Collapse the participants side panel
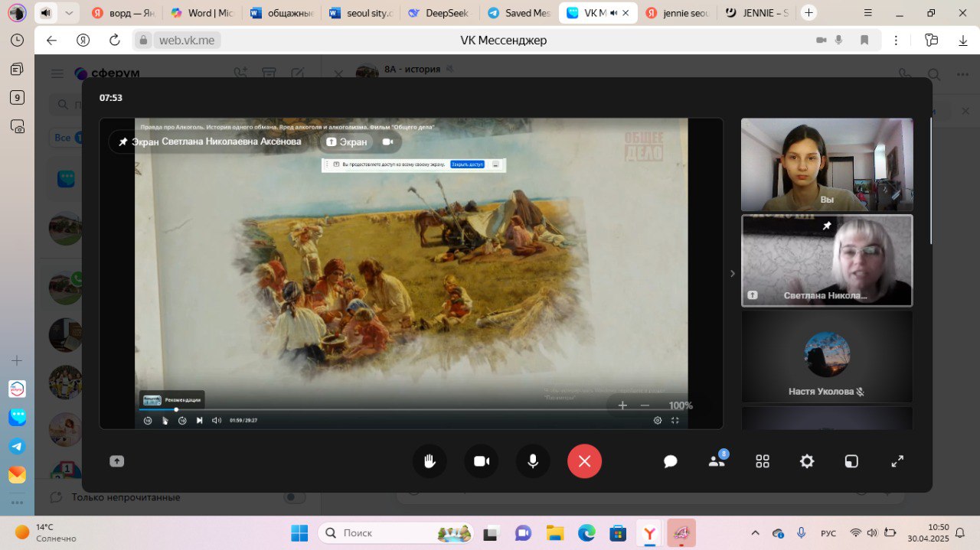980x550 pixels. coord(732,273)
